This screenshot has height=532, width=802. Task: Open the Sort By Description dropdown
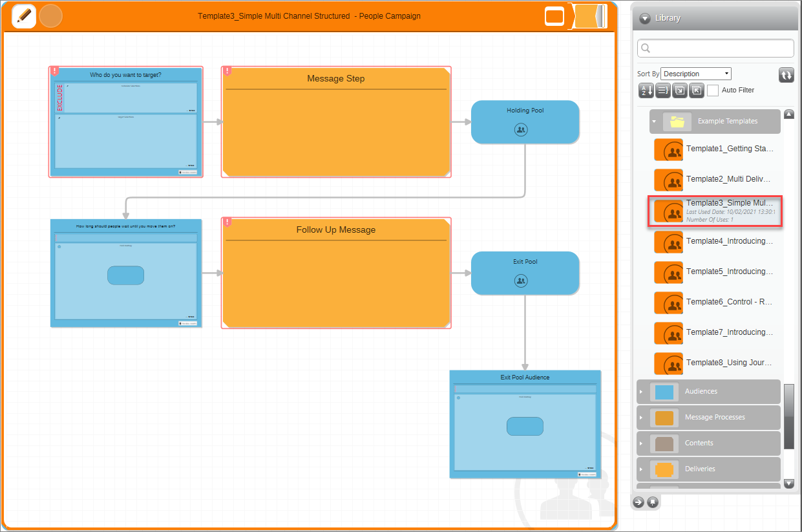pyautogui.click(x=696, y=74)
